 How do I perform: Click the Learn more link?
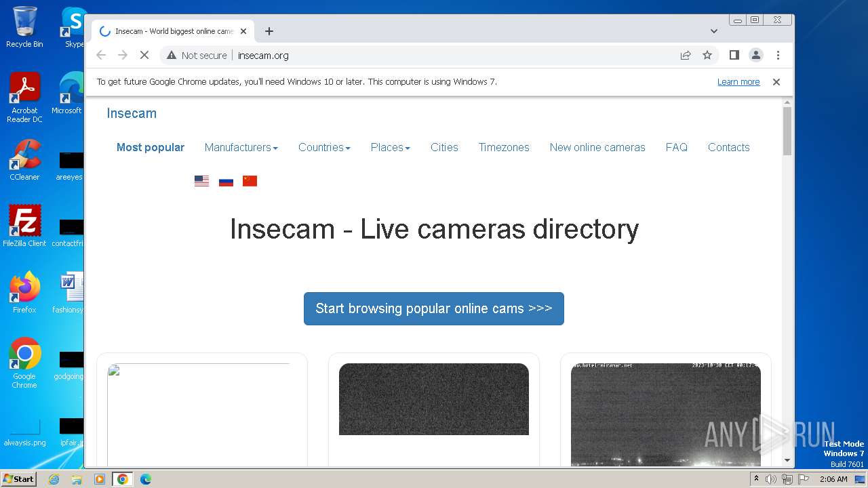pyautogui.click(x=738, y=81)
